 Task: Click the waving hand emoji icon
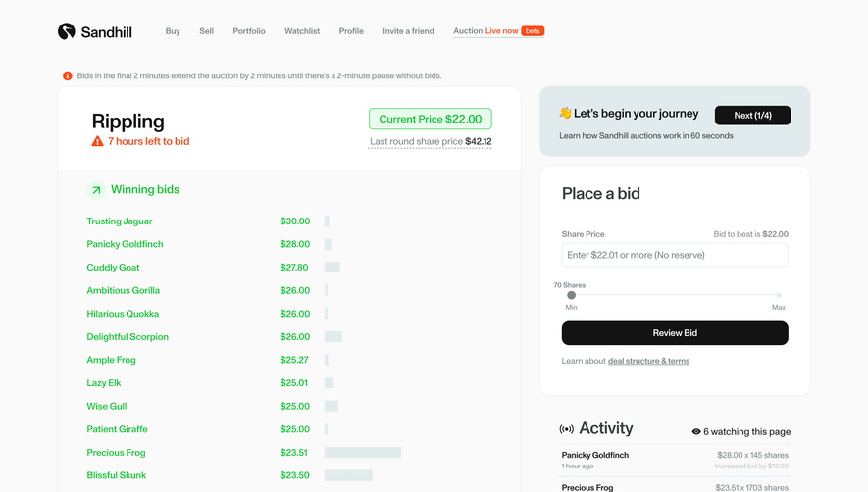click(x=565, y=113)
